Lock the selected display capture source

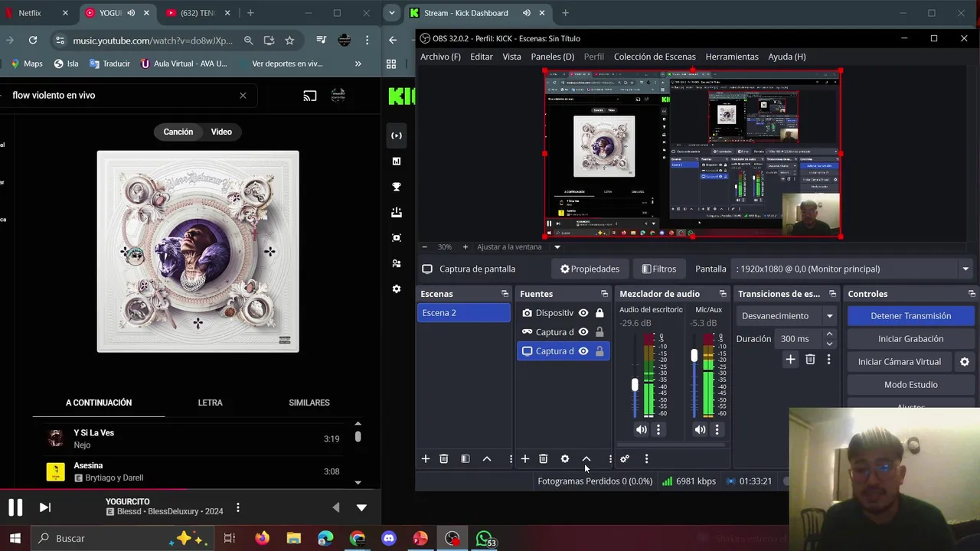599,351
